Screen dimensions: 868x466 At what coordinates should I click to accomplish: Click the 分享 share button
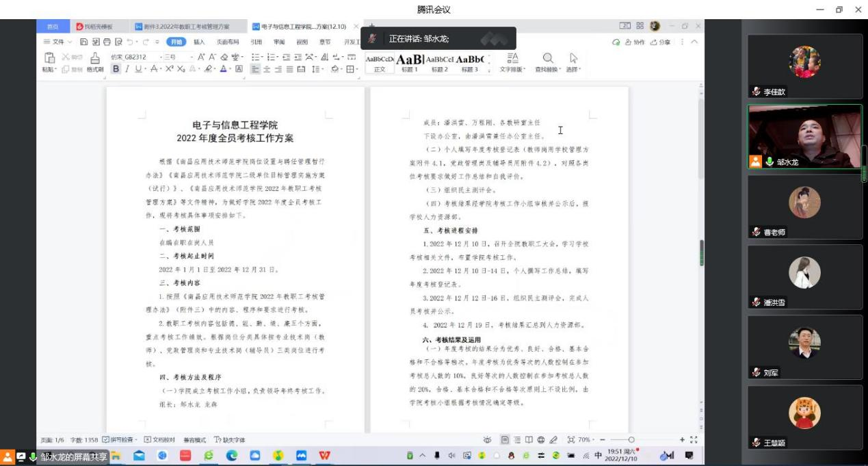point(660,42)
